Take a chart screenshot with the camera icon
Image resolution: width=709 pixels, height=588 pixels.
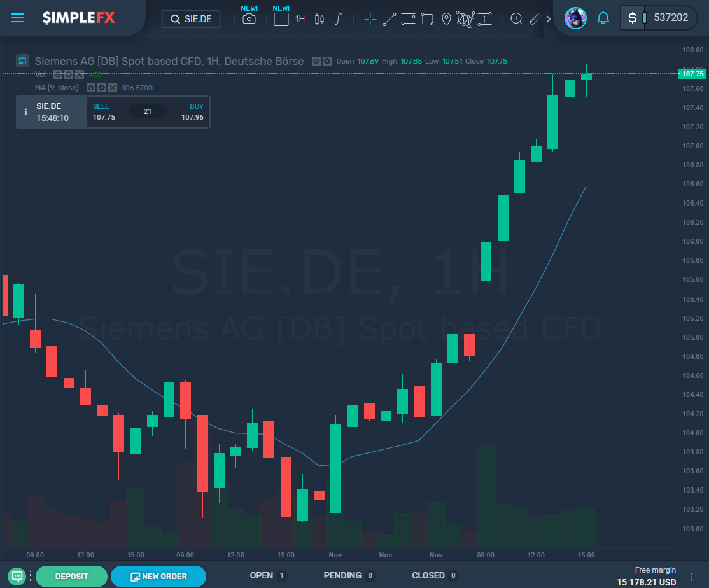248,18
